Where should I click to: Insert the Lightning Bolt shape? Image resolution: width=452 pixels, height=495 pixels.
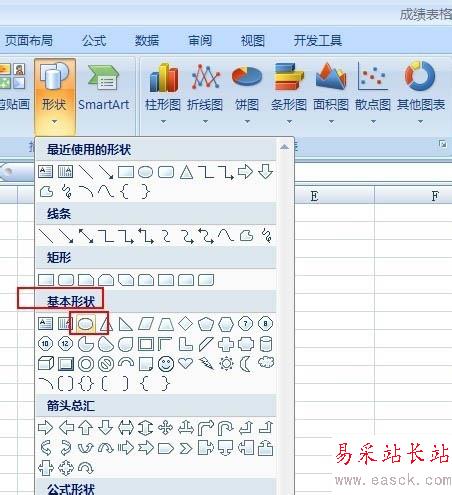[206, 363]
